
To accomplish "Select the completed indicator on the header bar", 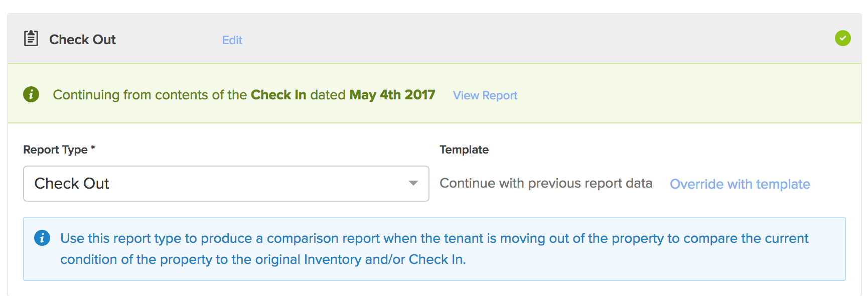I will 843,38.
